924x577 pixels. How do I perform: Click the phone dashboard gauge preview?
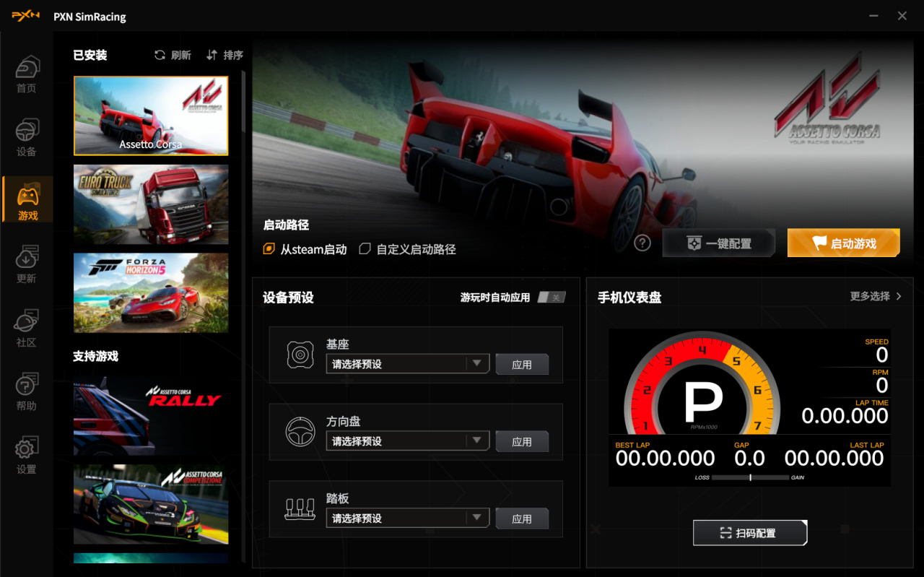pos(749,408)
